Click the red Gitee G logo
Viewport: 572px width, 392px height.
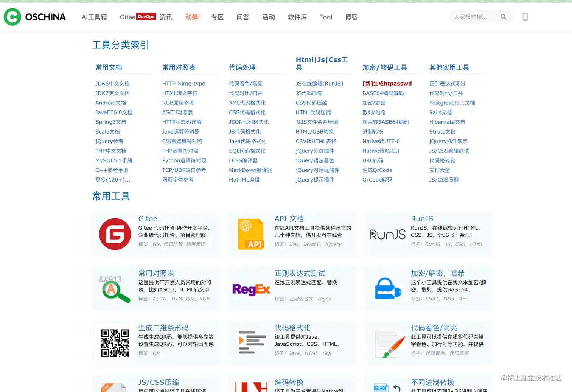pyautogui.click(x=115, y=234)
